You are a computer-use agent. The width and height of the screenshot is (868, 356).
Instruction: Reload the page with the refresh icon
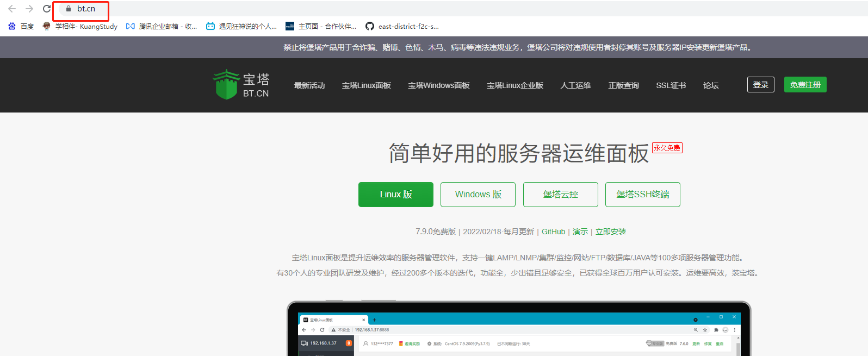click(x=47, y=9)
